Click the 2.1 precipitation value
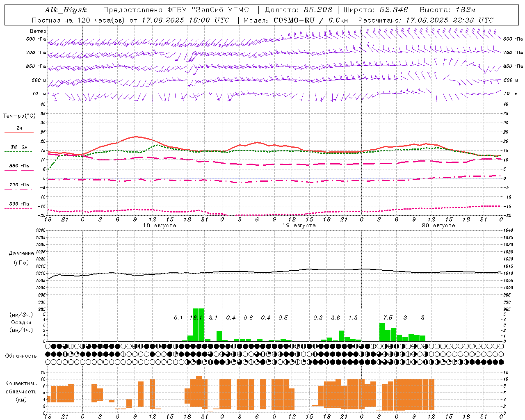525x420 pixels. tap(213, 317)
